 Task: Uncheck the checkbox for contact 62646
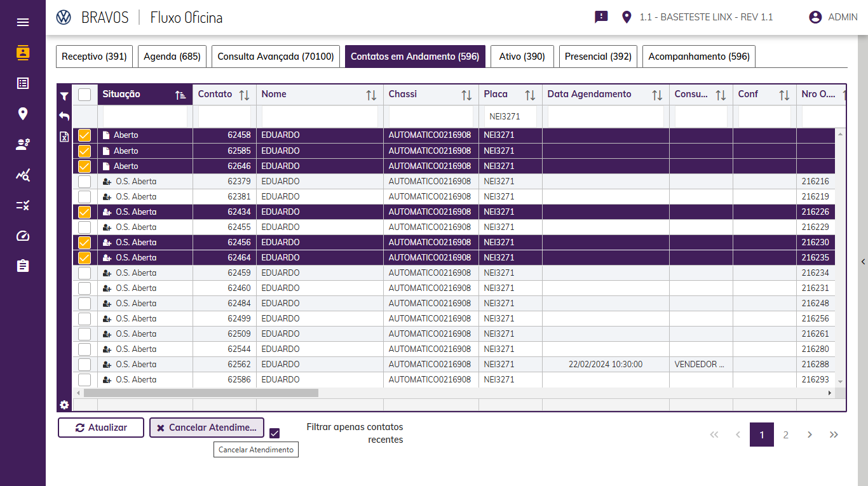[x=85, y=166]
